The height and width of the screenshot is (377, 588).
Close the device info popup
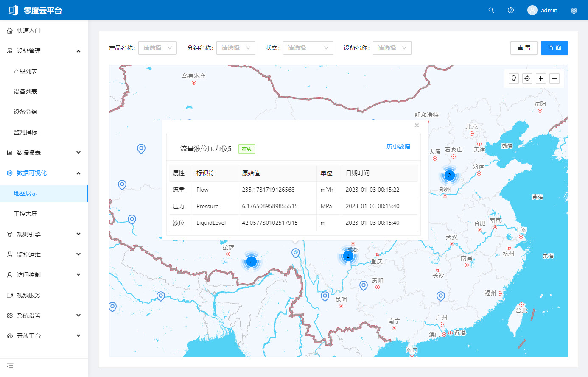click(x=417, y=125)
